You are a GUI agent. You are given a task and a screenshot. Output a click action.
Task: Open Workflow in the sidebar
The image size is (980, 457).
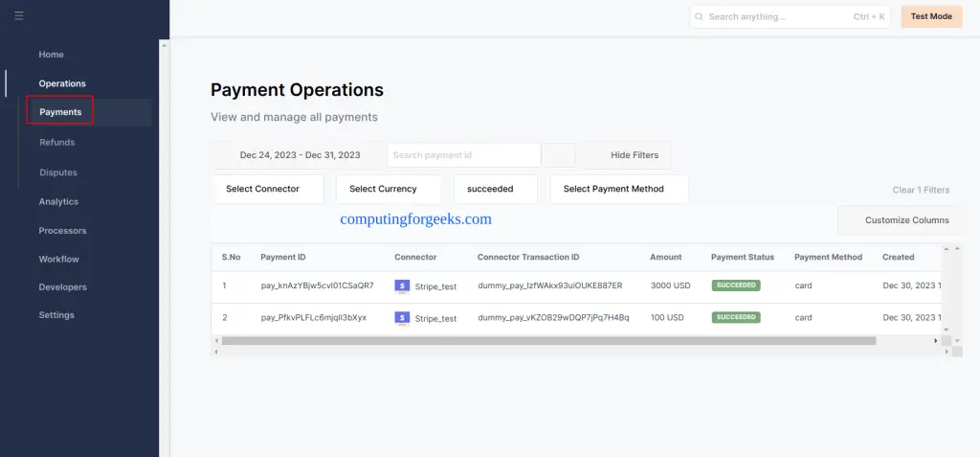click(x=58, y=259)
